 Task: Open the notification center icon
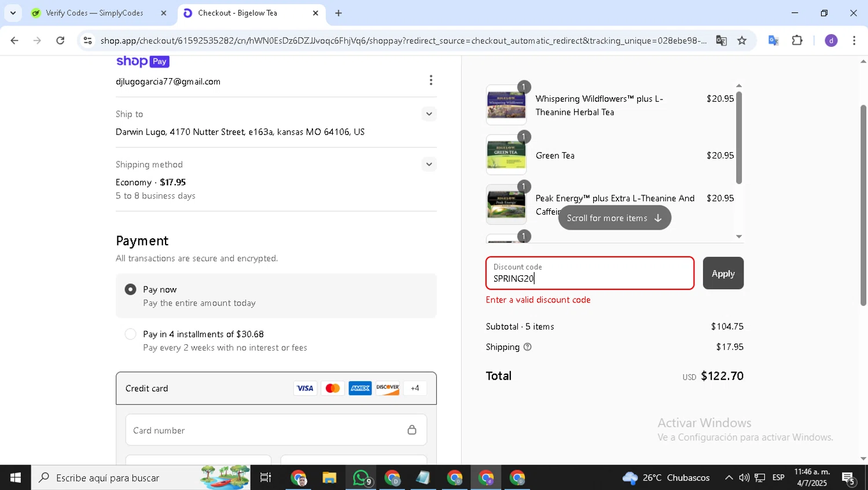(849, 478)
